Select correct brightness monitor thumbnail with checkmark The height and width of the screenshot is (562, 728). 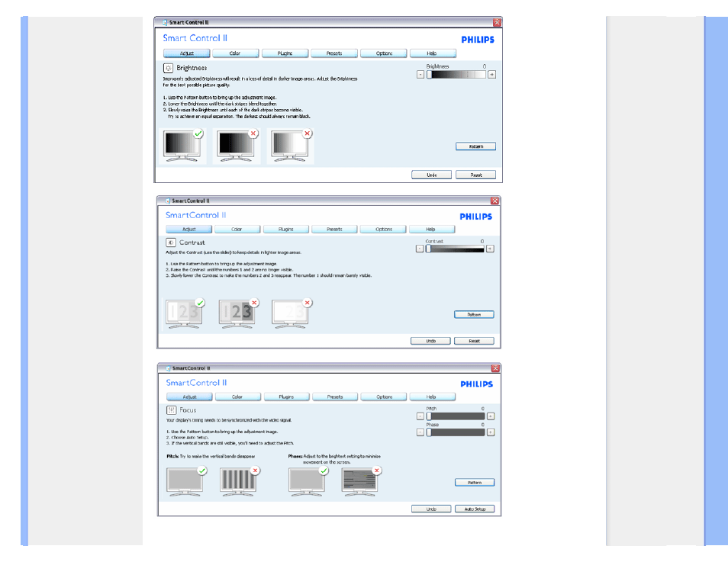[182, 146]
